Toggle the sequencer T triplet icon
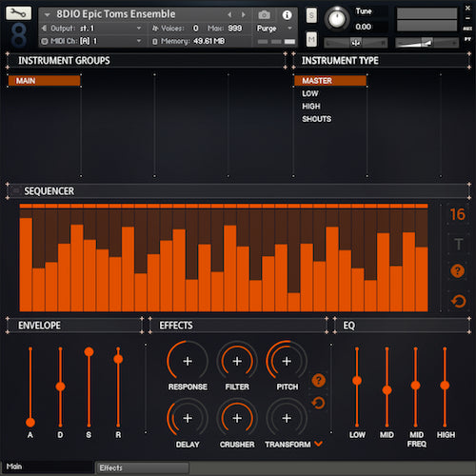476x476 pixels. (458, 245)
